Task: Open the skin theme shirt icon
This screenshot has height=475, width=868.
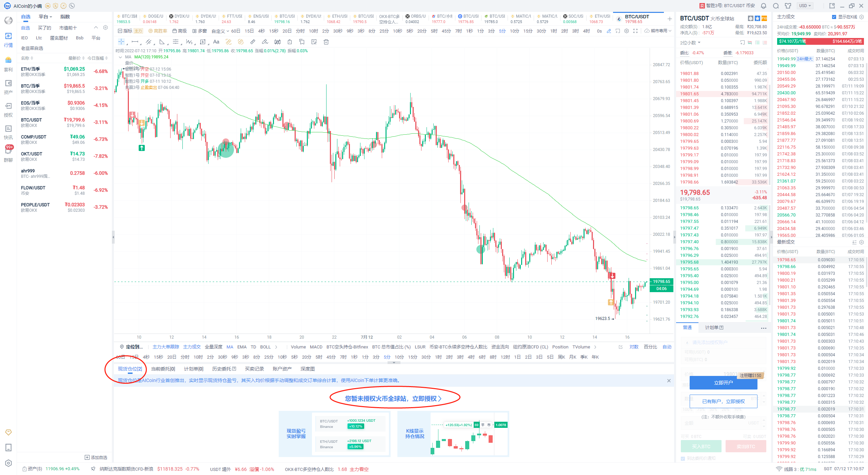Action: point(788,6)
